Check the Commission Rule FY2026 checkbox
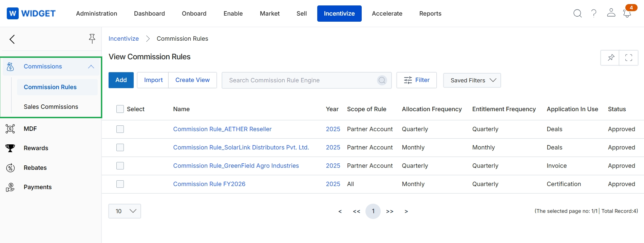This screenshot has height=243, width=644. [x=120, y=184]
